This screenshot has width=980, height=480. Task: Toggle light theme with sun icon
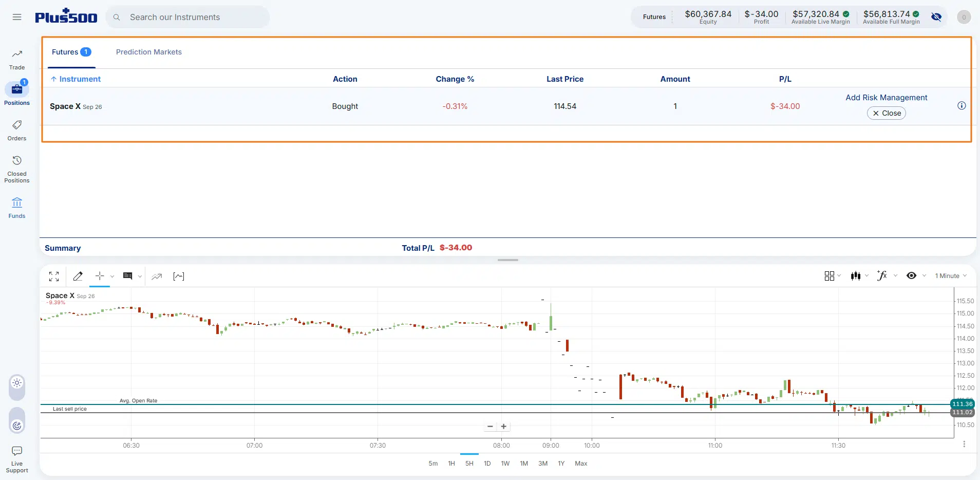coord(17,383)
